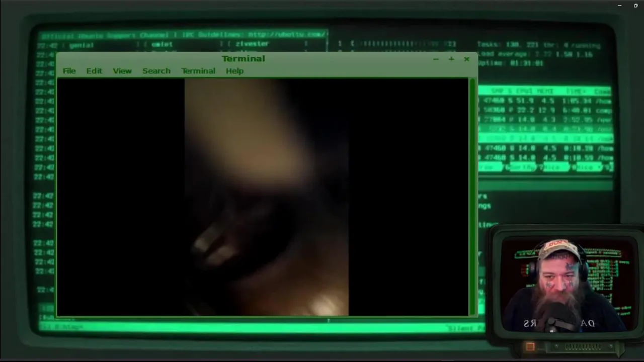Click the Terminal window title text
644x362 pixels.
[x=244, y=58]
